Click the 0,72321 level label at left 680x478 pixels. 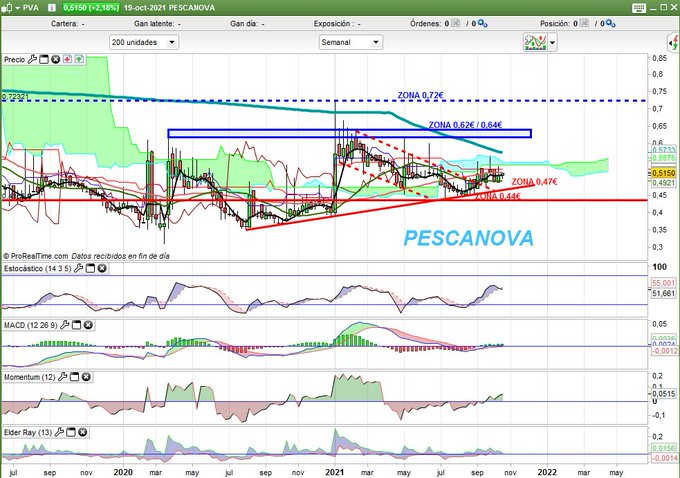(x=16, y=98)
